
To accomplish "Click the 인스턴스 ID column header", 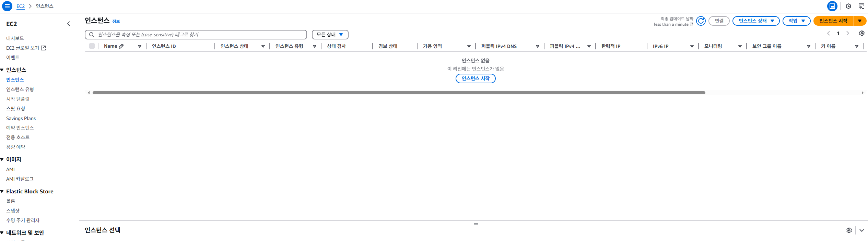I will (164, 46).
